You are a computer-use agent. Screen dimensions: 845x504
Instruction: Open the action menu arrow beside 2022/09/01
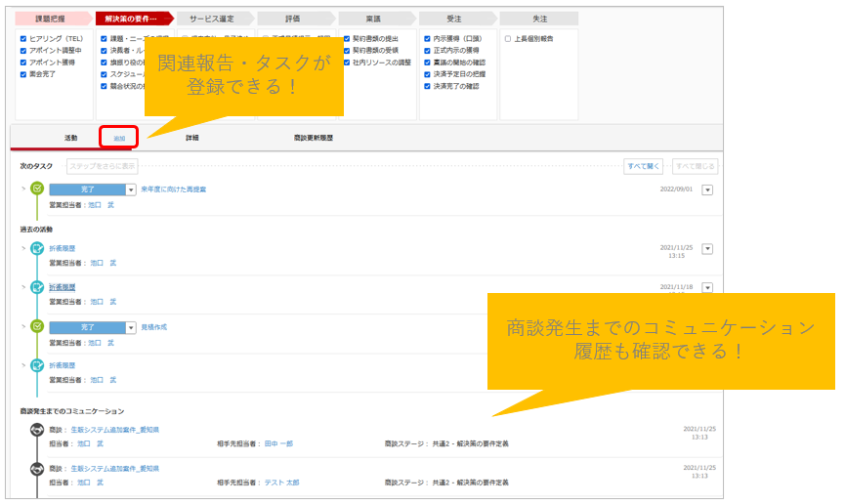[x=708, y=189]
